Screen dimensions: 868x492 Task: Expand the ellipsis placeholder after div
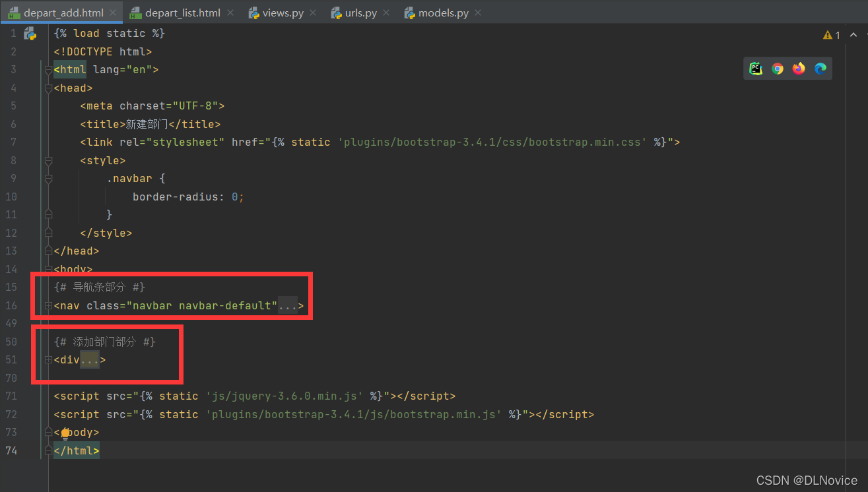click(x=90, y=360)
